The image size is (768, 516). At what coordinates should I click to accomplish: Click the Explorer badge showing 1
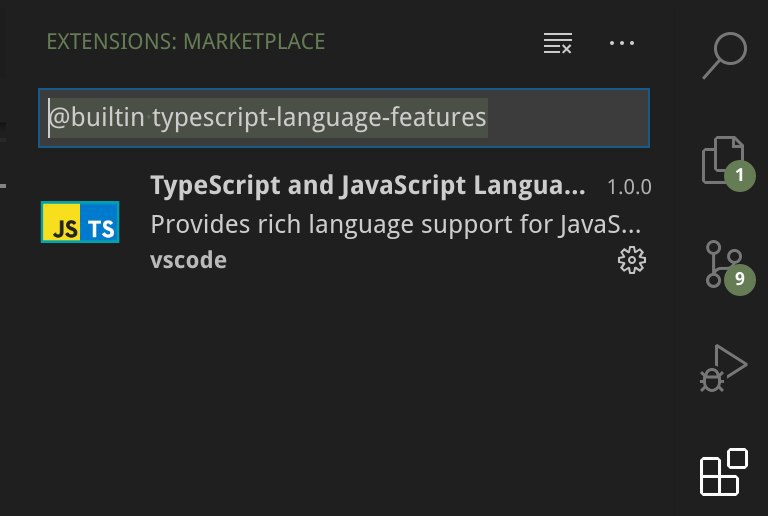click(740, 175)
